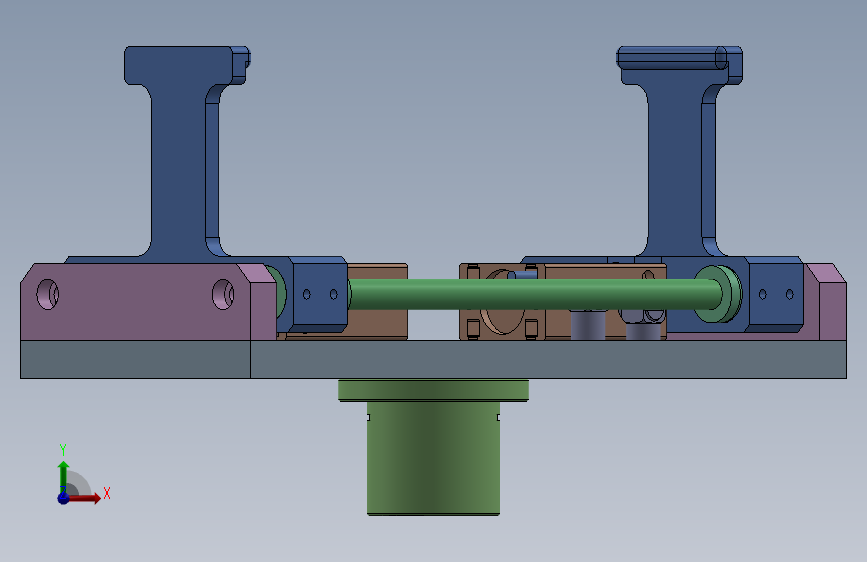Select the right purple end block
Screen dimensions: 867x562
click(832, 310)
